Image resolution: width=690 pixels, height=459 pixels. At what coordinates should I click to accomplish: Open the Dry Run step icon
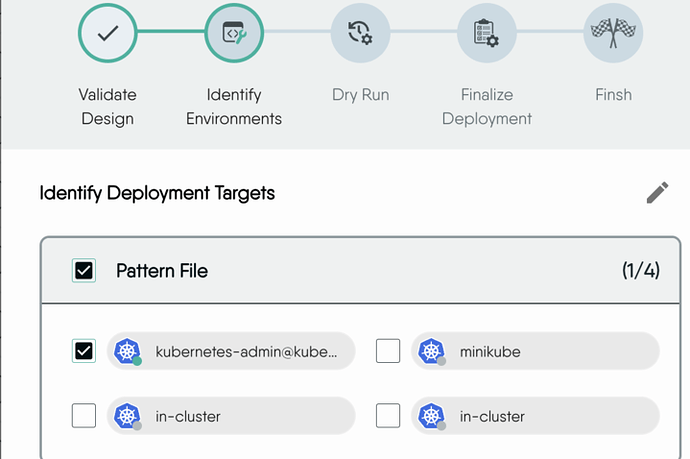pyautogui.click(x=360, y=33)
